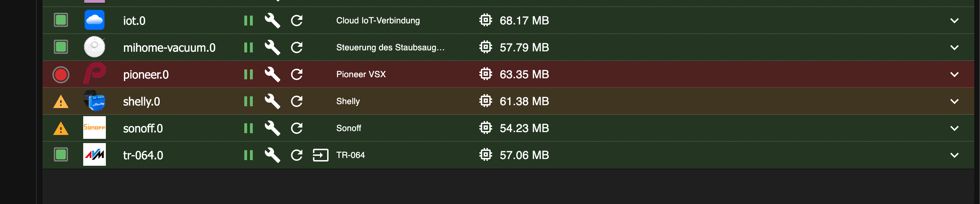Click green status square for iot.0
The image size is (980, 204).
click(x=61, y=20)
